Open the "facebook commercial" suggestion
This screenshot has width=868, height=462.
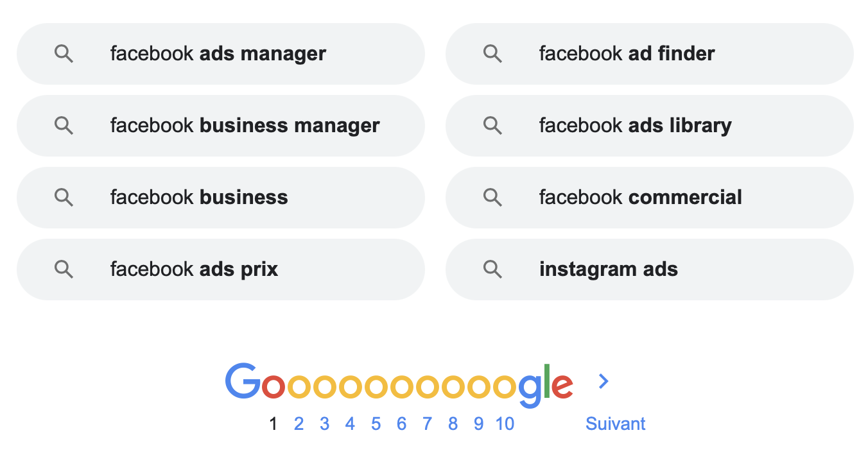coord(640,198)
